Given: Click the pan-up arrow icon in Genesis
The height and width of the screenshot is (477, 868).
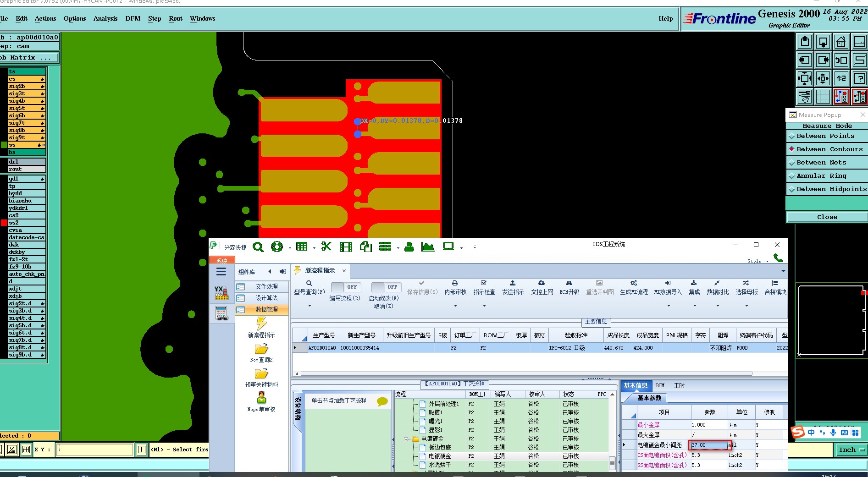Looking at the screenshot, I should pos(805,42).
